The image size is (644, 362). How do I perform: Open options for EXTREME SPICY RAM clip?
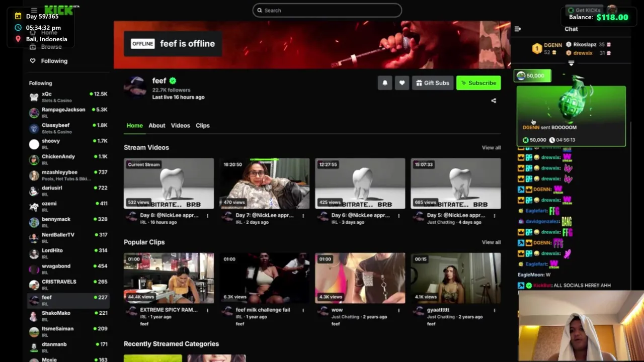(x=207, y=310)
